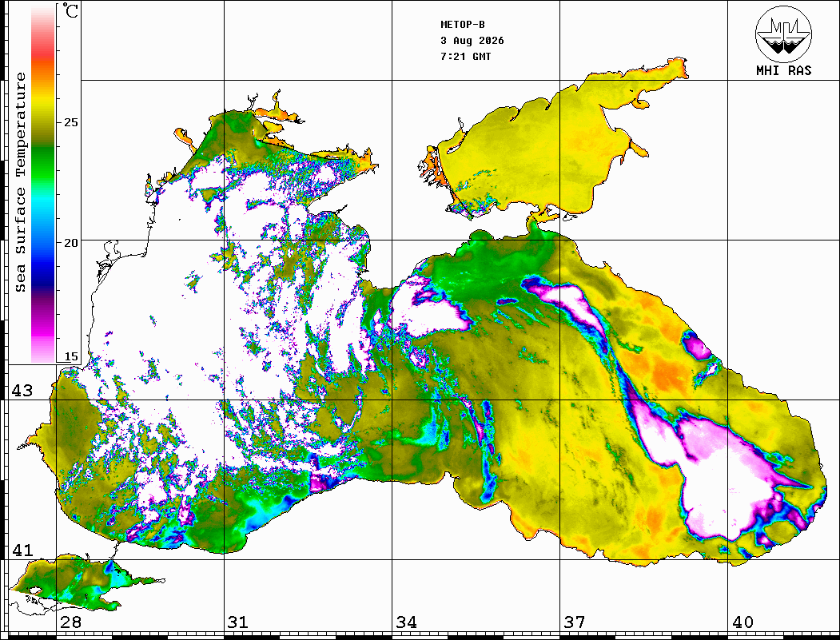Click the 20 mark on temperature scale
Viewport: 840px width, 640px height.
[70, 243]
